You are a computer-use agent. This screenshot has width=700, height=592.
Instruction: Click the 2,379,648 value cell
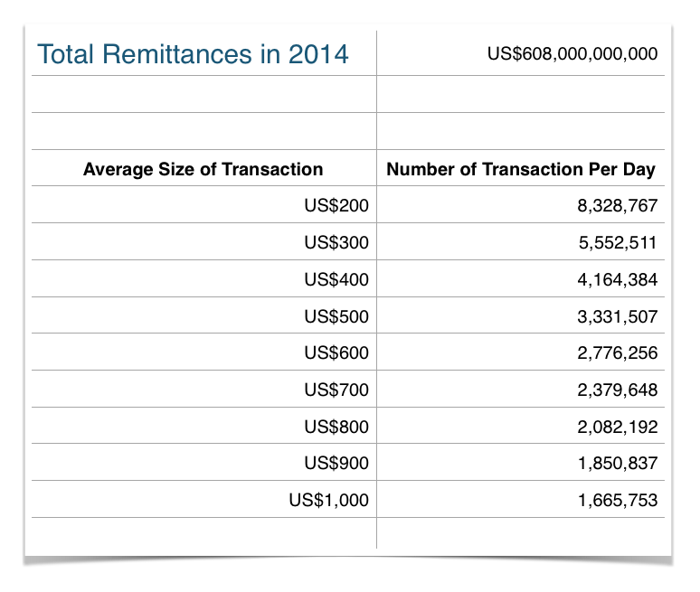click(619, 390)
